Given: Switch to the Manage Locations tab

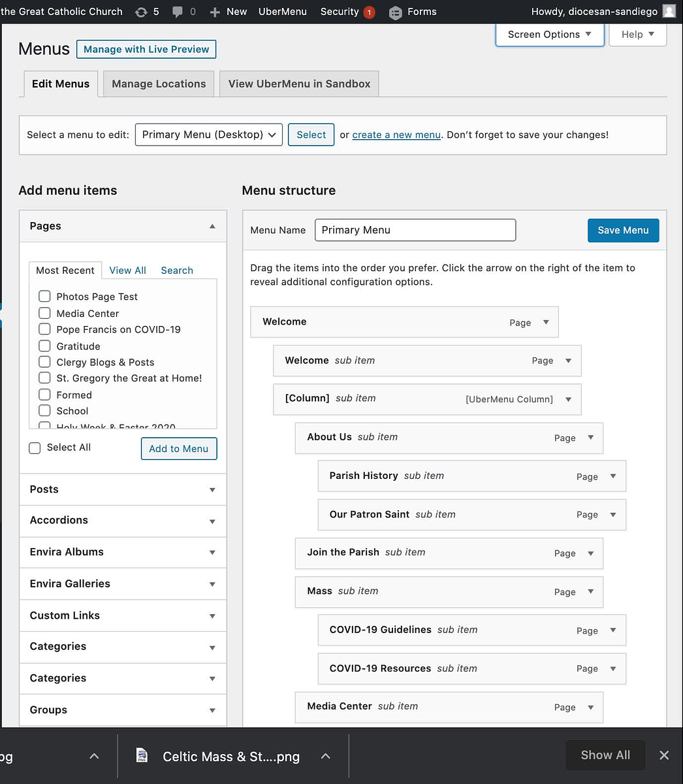Looking at the screenshot, I should [x=159, y=84].
